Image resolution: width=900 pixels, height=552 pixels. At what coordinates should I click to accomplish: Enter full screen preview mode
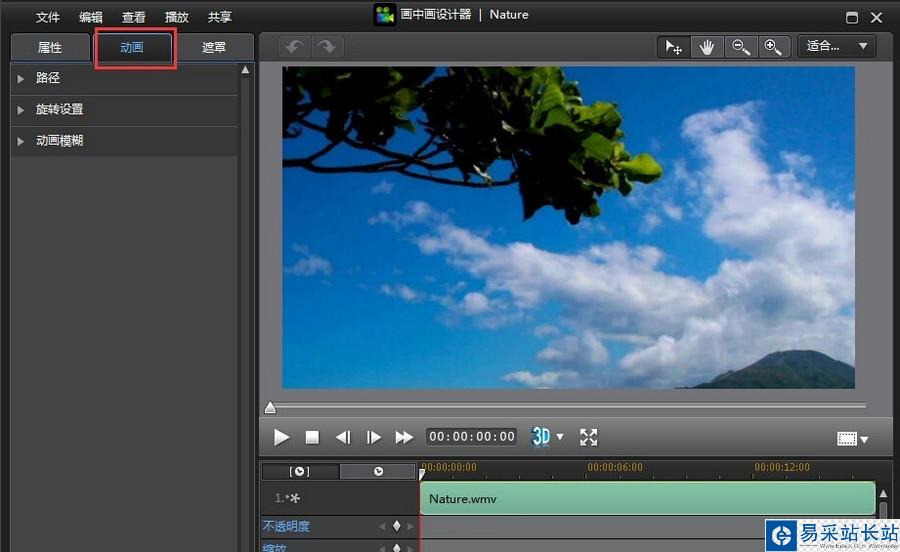[x=588, y=437]
